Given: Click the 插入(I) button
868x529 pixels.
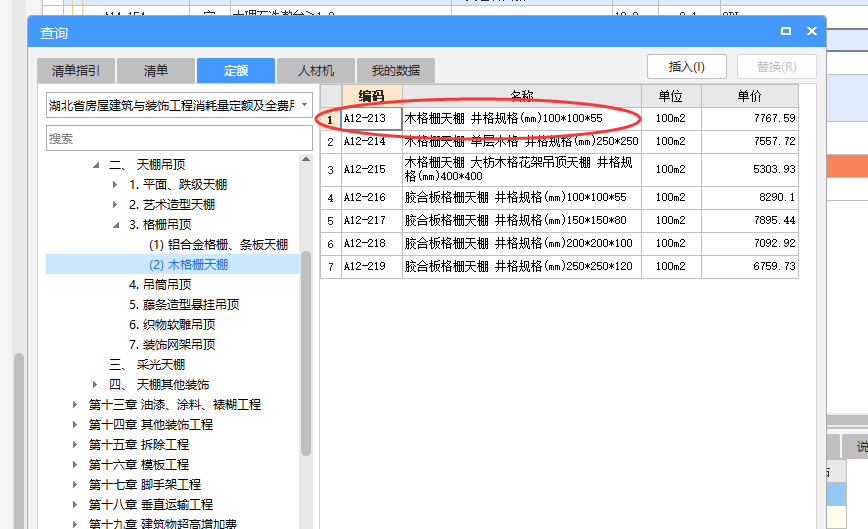Looking at the screenshot, I should pyautogui.click(x=686, y=67).
